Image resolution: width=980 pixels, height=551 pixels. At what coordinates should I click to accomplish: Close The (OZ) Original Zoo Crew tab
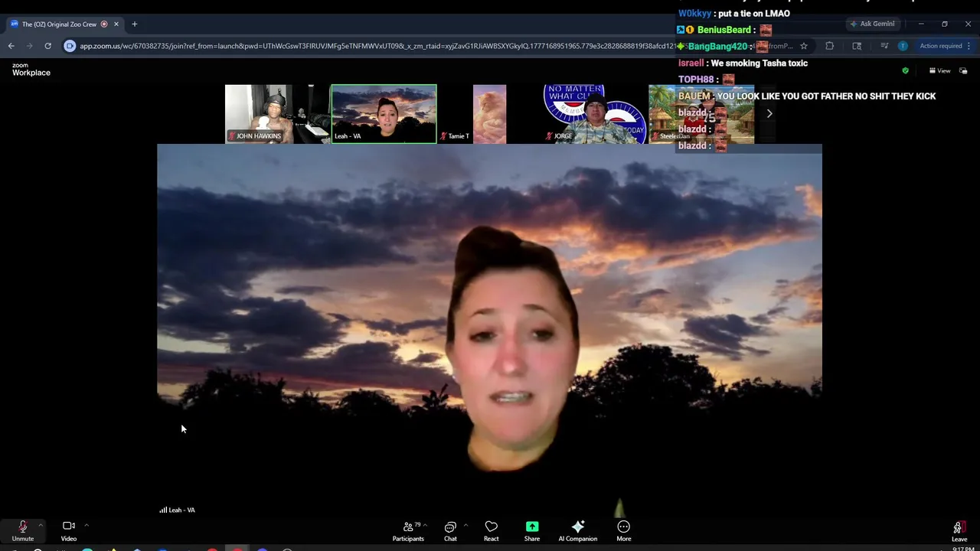click(116, 24)
